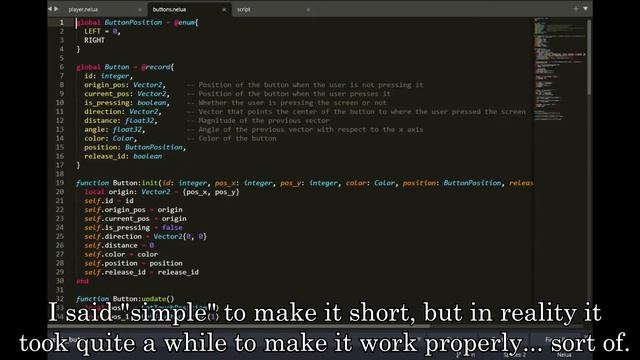Click '@record{' on line 6
The image size is (640, 360).
pos(157,67)
